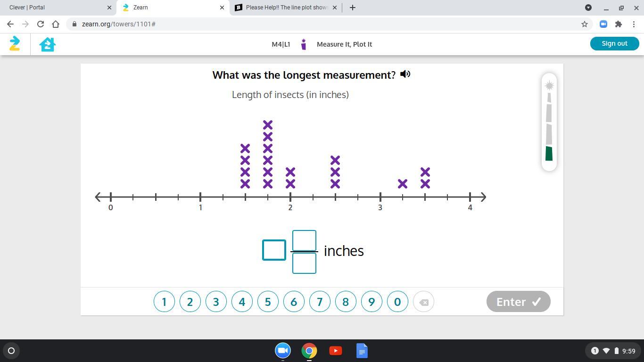The width and height of the screenshot is (644, 362).
Task: Click the tower progress indicator
Action: pos(549,123)
